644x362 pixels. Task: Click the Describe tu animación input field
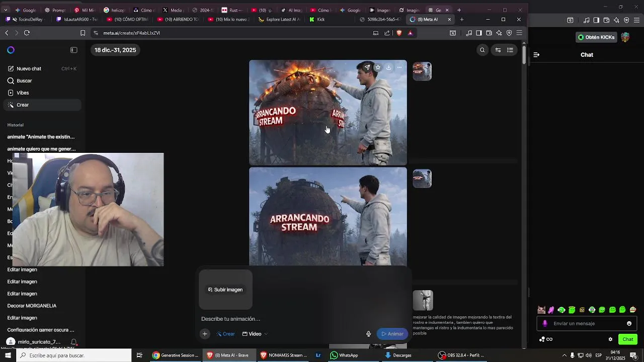pos(304,319)
